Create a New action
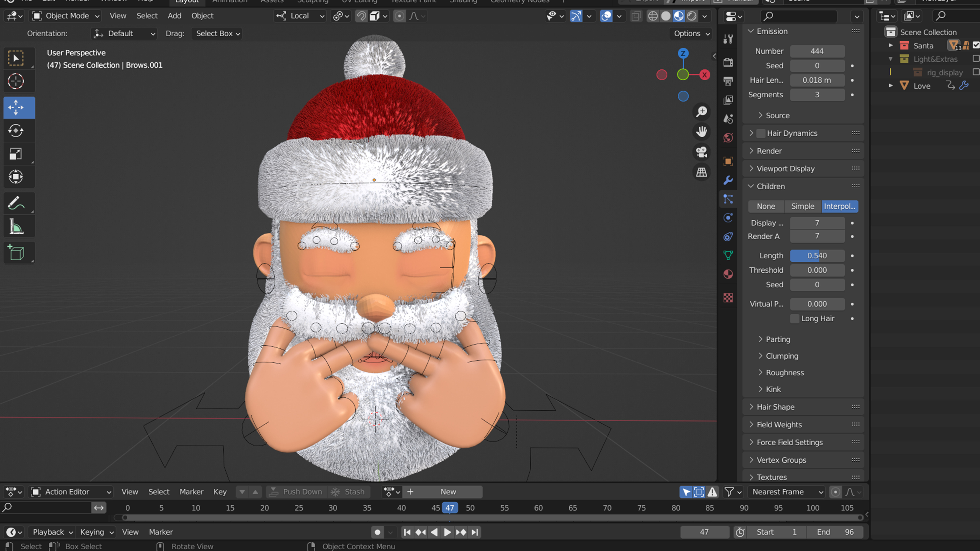Screen dimensions: 980x551 pyautogui.click(x=442, y=492)
